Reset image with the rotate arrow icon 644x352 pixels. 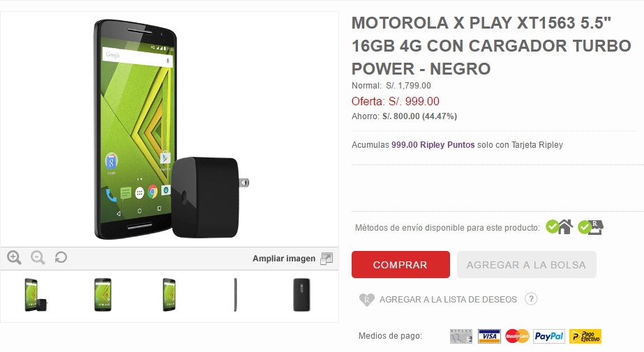(x=61, y=257)
